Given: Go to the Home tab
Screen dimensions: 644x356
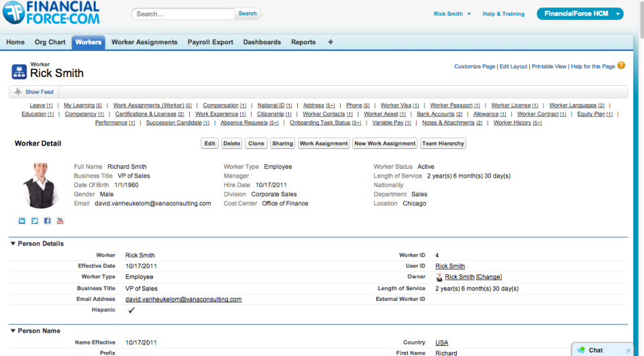Looking at the screenshot, I should pos(15,42).
